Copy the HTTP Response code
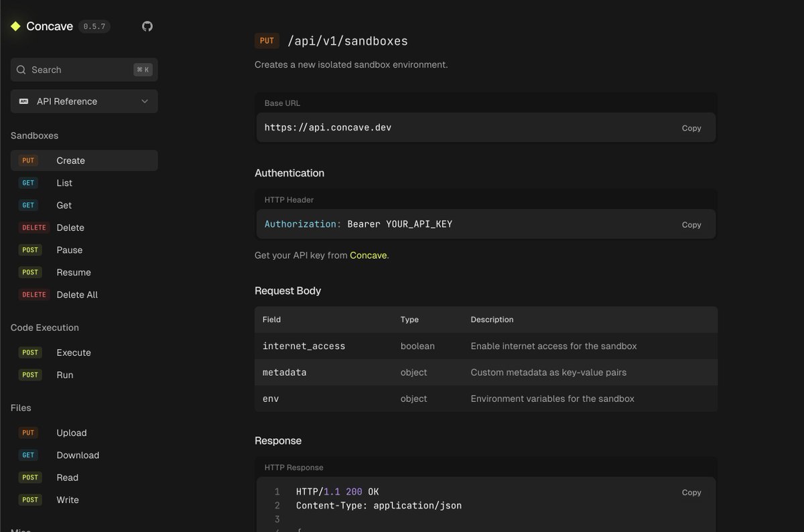The image size is (804, 532). click(x=691, y=492)
